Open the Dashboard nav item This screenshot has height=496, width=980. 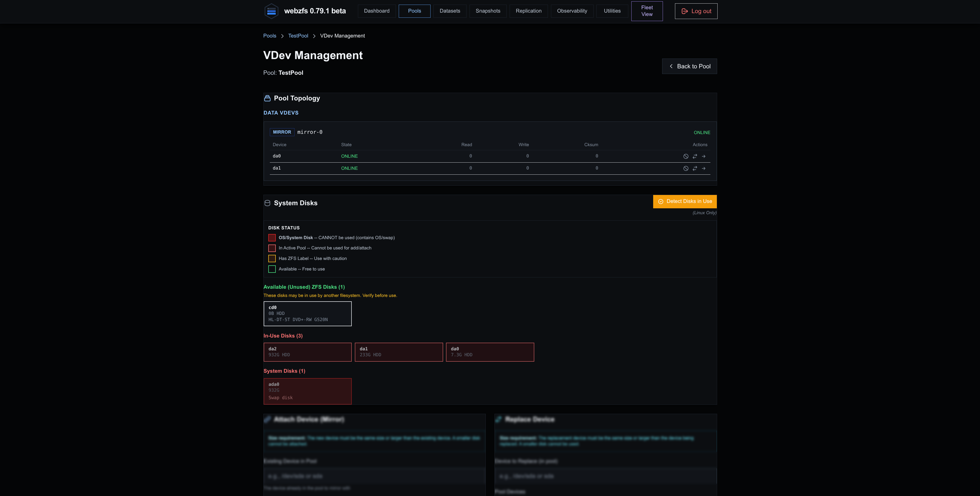click(377, 11)
